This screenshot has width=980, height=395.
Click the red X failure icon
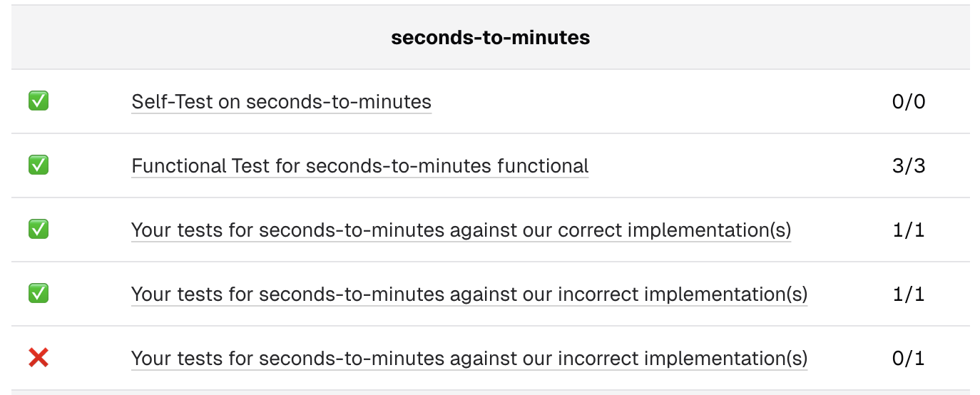coord(39,358)
